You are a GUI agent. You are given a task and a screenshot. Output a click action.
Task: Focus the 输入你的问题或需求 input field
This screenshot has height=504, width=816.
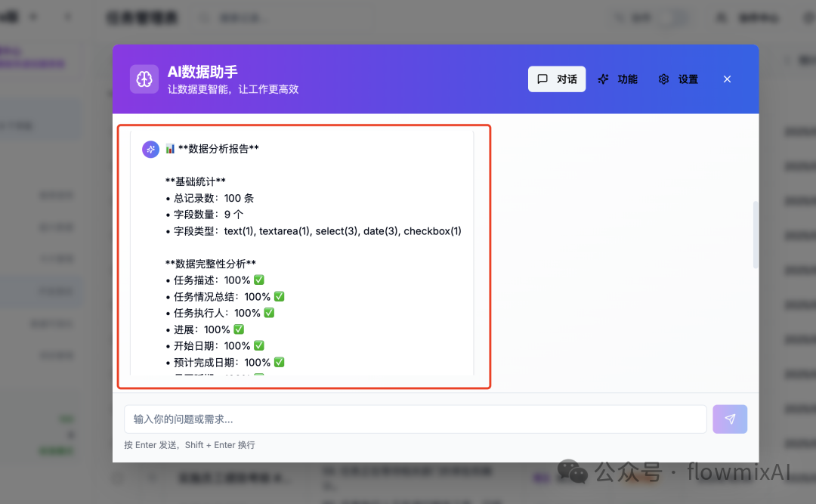(x=416, y=419)
